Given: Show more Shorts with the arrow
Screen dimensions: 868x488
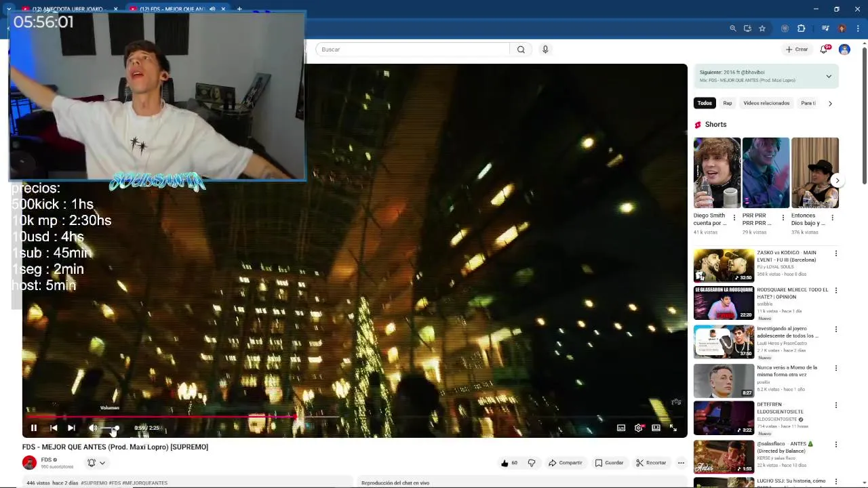Looking at the screenshot, I should [x=837, y=180].
